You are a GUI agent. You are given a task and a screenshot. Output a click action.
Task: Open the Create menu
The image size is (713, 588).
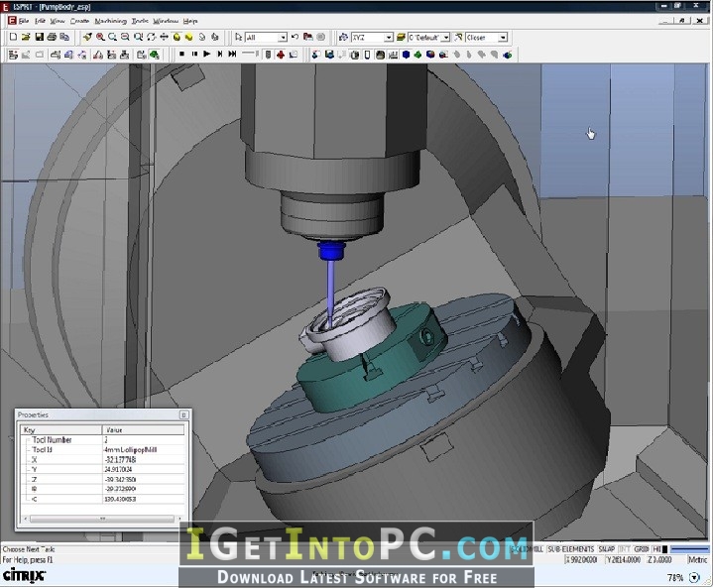pos(79,21)
